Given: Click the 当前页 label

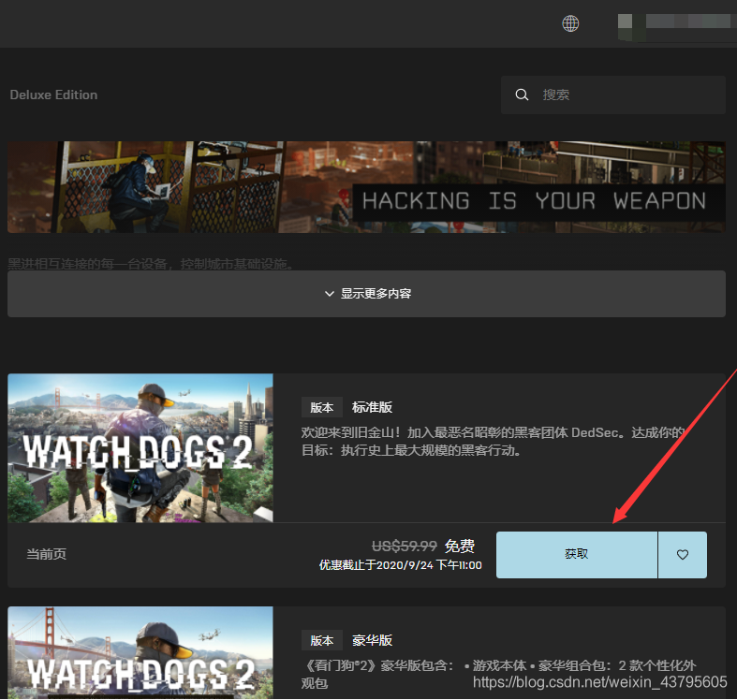Looking at the screenshot, I should point(47,554).
